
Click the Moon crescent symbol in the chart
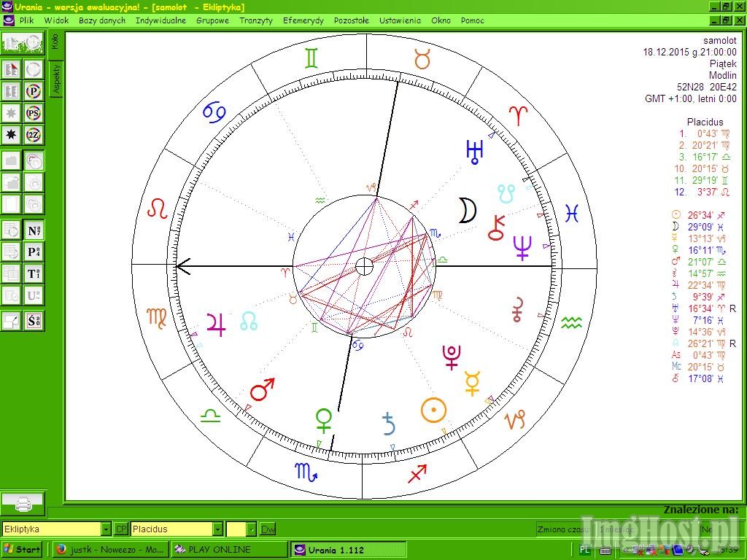point(467,211)
